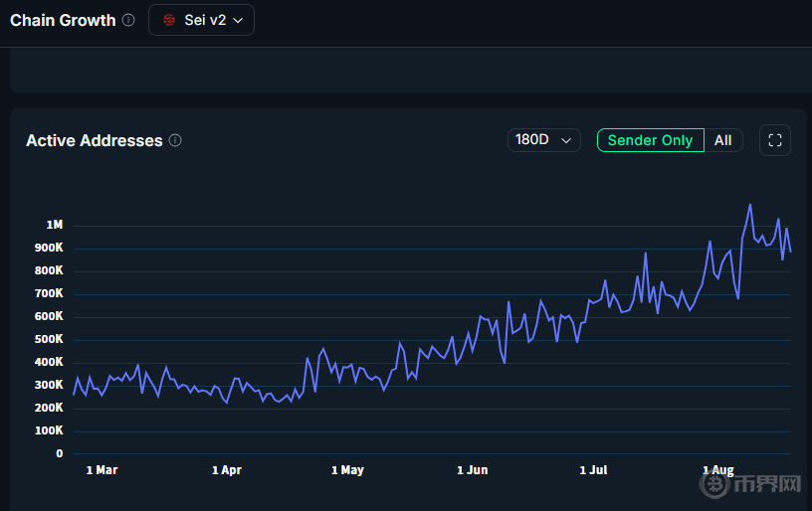Click the red Sei logo icon
The image size is (812, 511).
coord(169,20)
